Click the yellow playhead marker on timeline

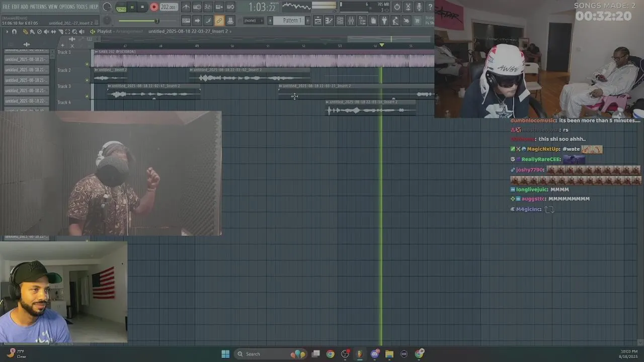coord(381,45)
